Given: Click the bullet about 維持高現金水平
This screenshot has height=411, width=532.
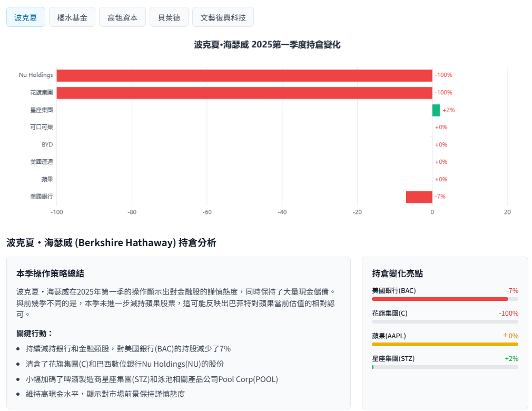Looking at the screenshot, I should pos(105,394).
